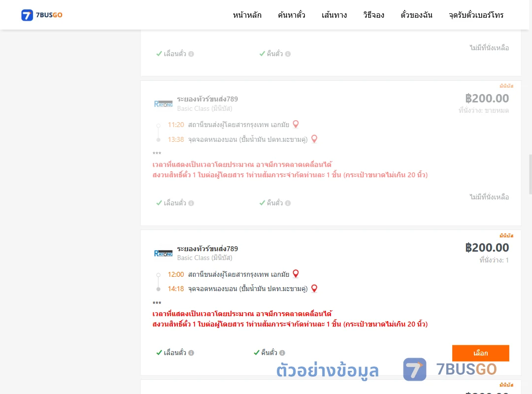The height and width of the screenshot is (394, 532).
Task: Click info icon beside เลื่อนตั๋ว in 12:00 trip card
Action: pyautogui.click(x=191, y=353)
